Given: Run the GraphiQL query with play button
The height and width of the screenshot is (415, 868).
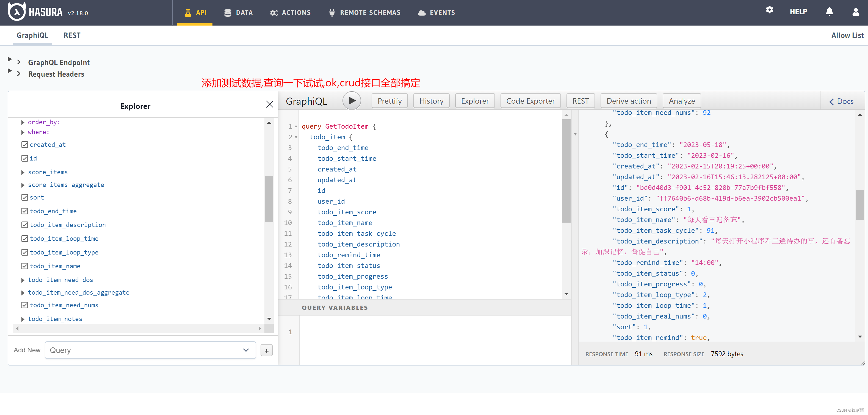Looking at the screenshot, I should point(352,101).
